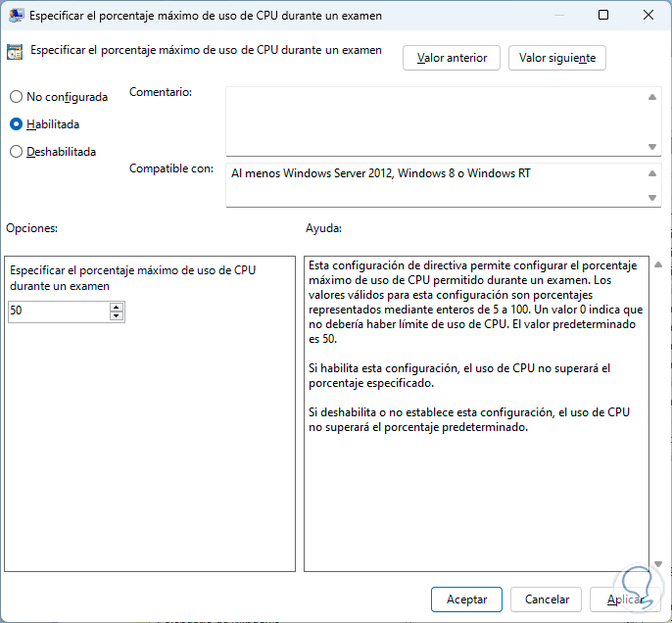Image resolution: width=672 pixels, height=623 pixels.
Task: Click the Valor siguiente button
Action: pos(557,58)
